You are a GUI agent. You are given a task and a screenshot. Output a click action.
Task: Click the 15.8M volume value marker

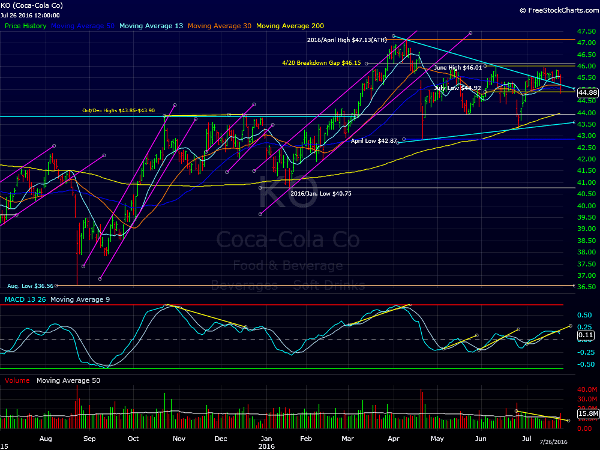pyautogui.click(x=587, y=414)
